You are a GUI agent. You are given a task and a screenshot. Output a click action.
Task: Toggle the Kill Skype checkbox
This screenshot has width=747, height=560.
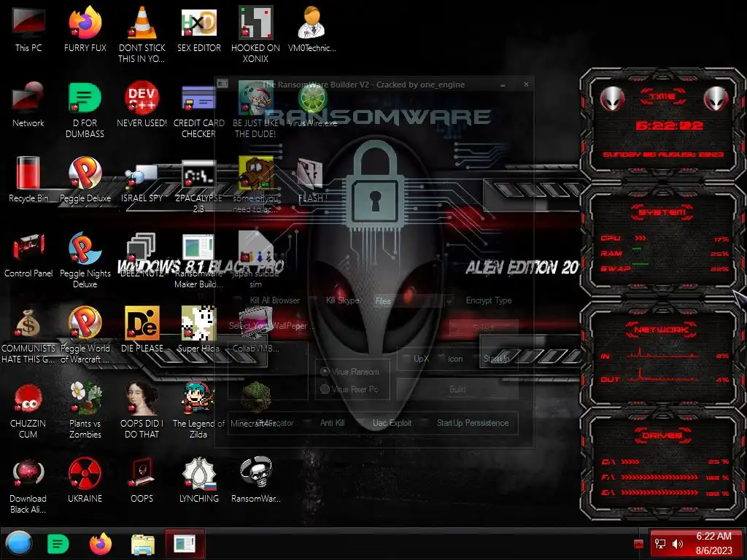click(x=315, y=300)
